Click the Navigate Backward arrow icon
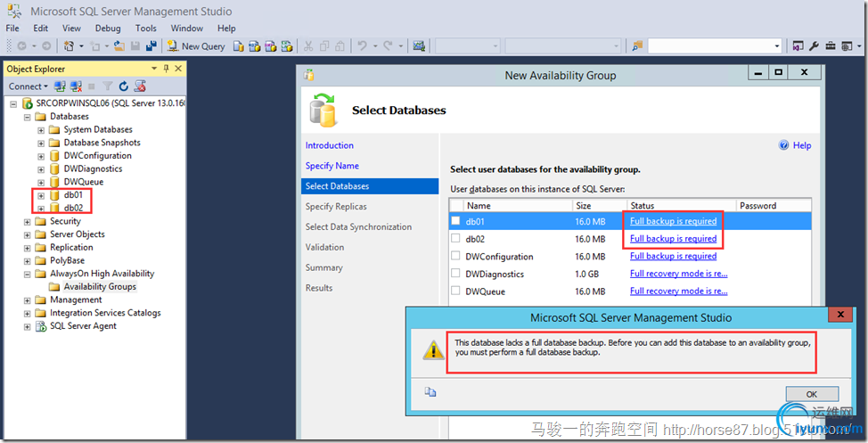Screen dimensions: 868x443 [x=21, y=46]
